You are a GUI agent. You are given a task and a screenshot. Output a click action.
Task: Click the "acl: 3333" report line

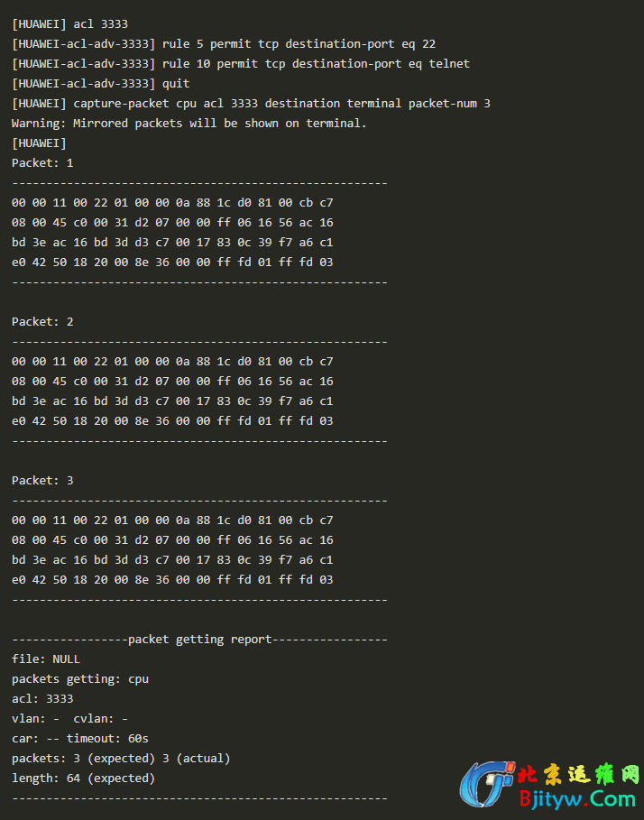(x=42, y=699)
